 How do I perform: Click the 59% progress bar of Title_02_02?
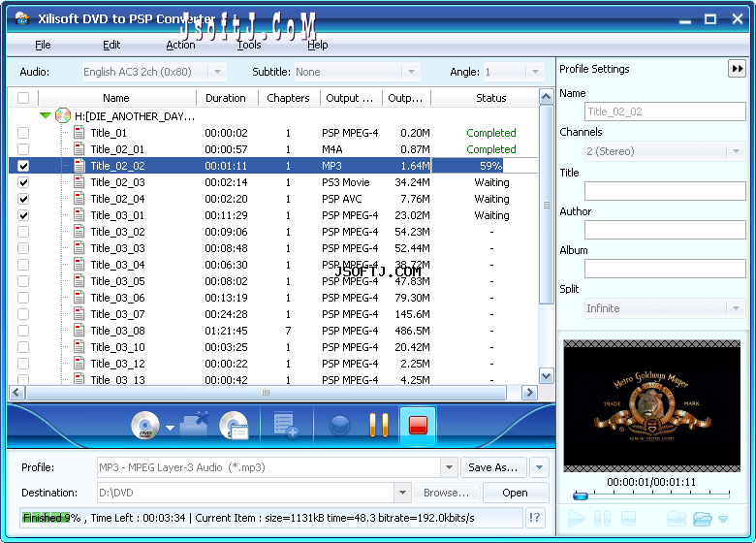(485, 166)
